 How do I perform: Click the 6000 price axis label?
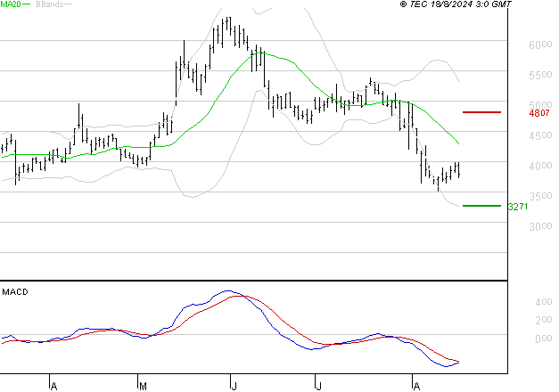(540, 45)
